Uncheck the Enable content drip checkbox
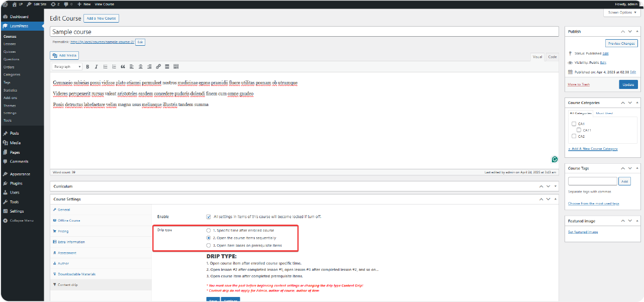 [209, 217]
